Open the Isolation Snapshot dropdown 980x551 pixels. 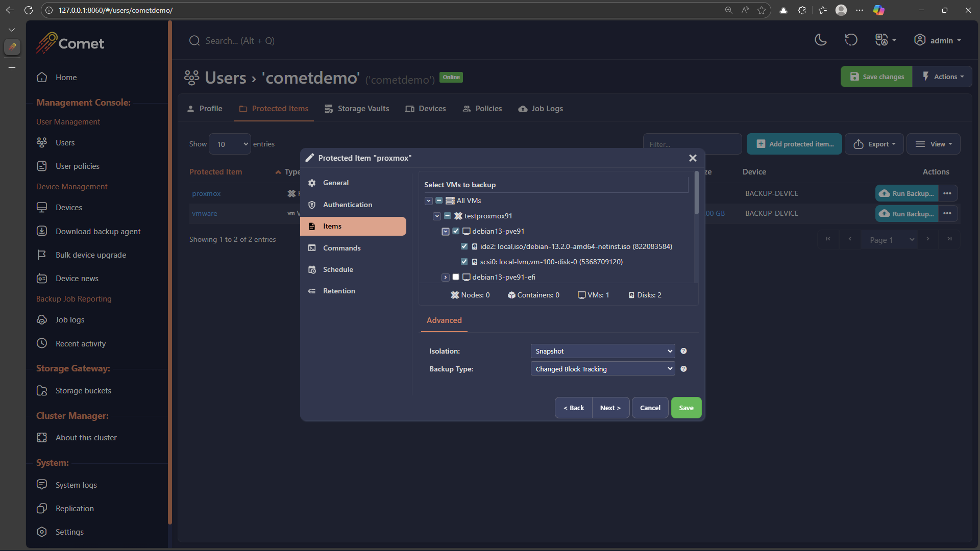point(603,351)
